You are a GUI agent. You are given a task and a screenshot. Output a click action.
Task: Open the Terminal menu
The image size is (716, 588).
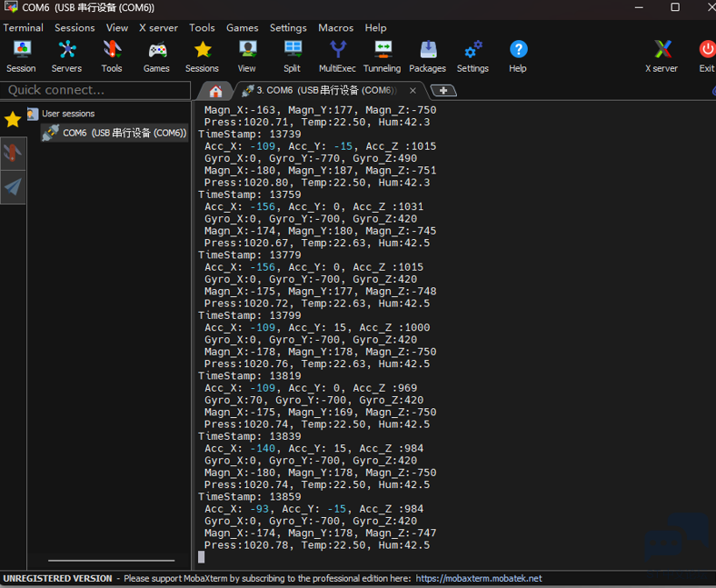tap(23, 28)
